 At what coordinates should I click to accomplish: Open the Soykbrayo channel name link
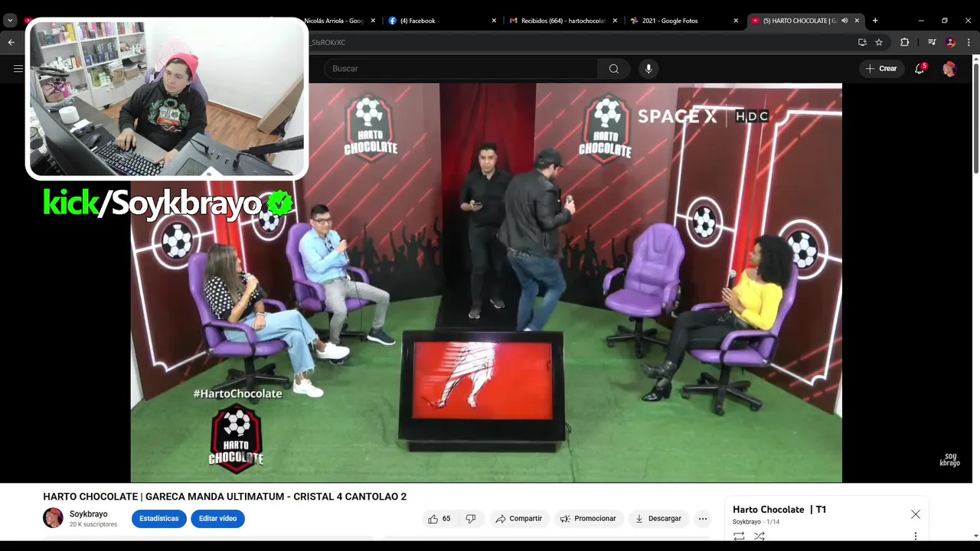[x=89, y=514]
